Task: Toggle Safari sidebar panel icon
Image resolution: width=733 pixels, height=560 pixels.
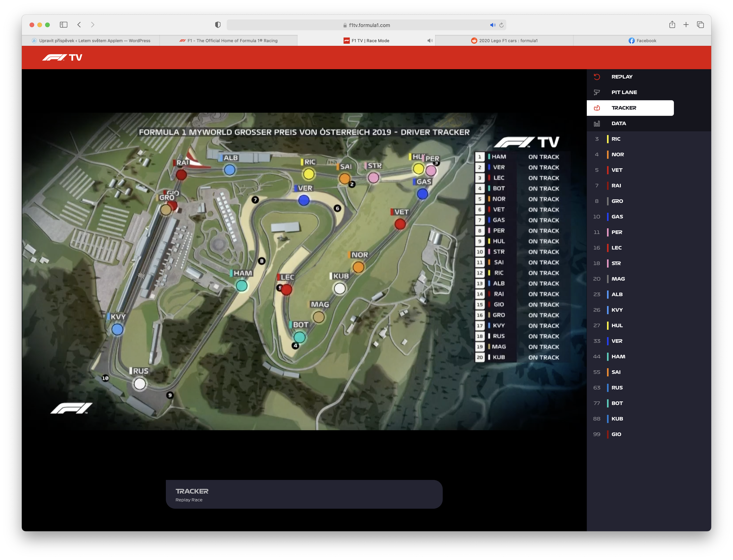Action: coord(63,25)
